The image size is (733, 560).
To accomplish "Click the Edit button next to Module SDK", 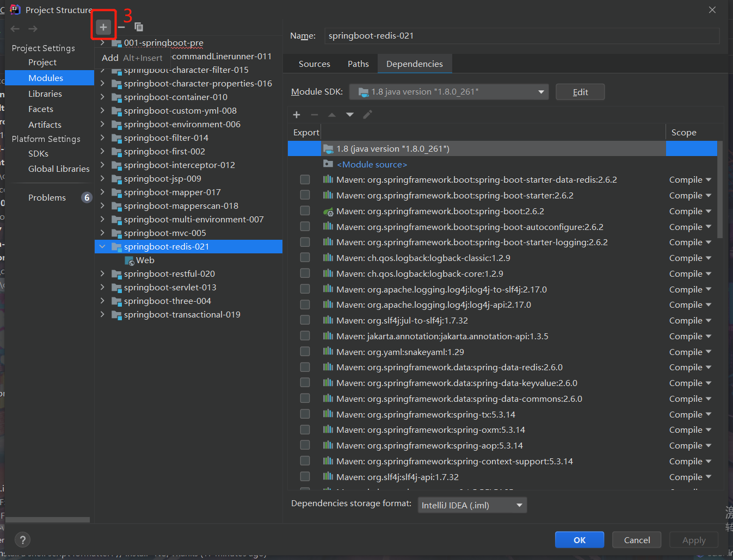I will 580,91.
